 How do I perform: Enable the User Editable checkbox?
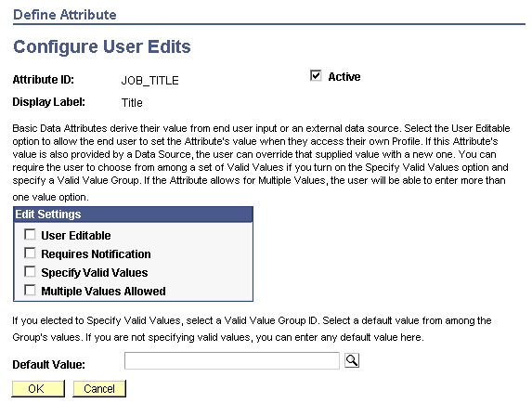click(x=30, y=234)
